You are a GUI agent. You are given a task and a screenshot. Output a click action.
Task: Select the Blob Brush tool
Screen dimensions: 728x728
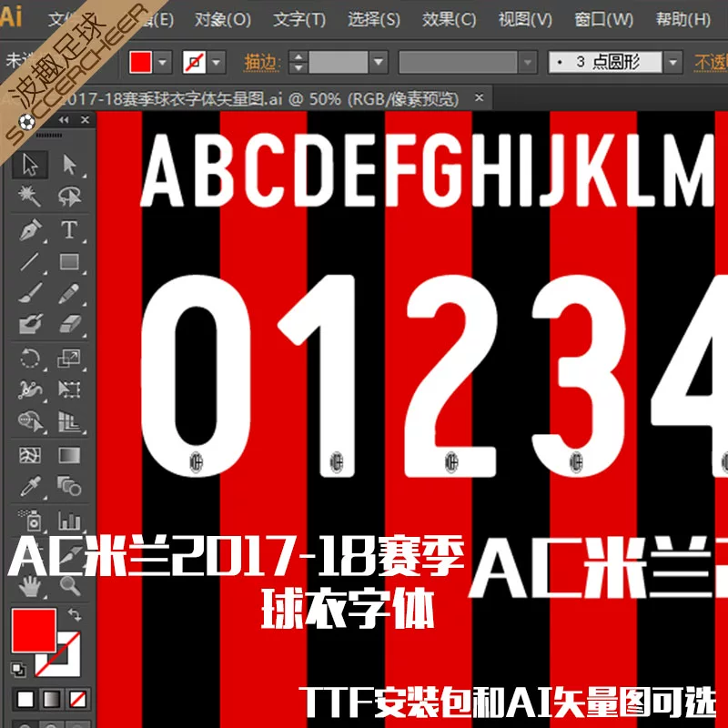[30, 325]
